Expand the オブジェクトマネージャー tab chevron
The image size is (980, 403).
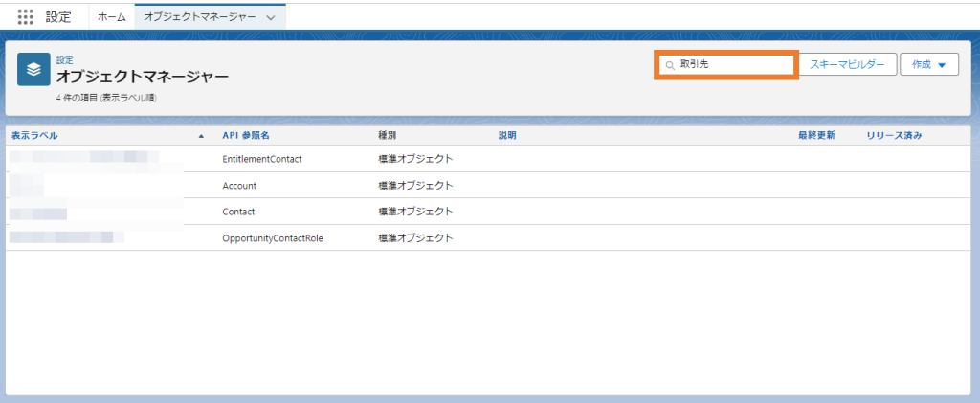(x=271, y=17)
